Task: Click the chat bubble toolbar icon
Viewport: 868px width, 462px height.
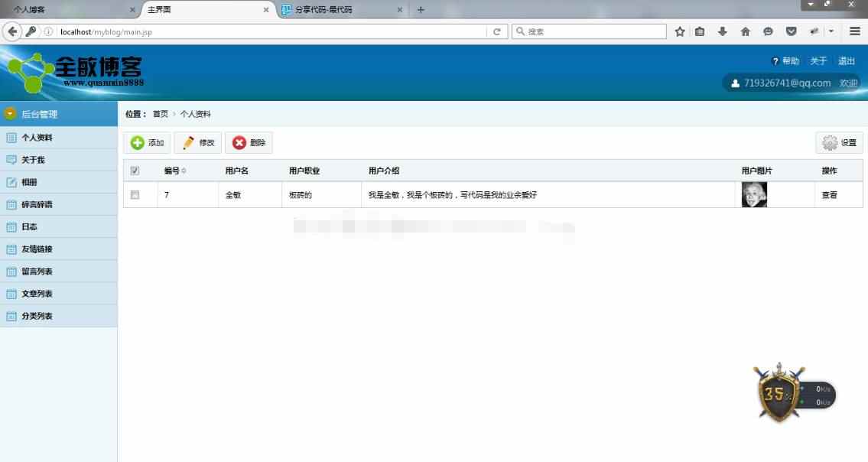Action: click(x=768, y=31)
